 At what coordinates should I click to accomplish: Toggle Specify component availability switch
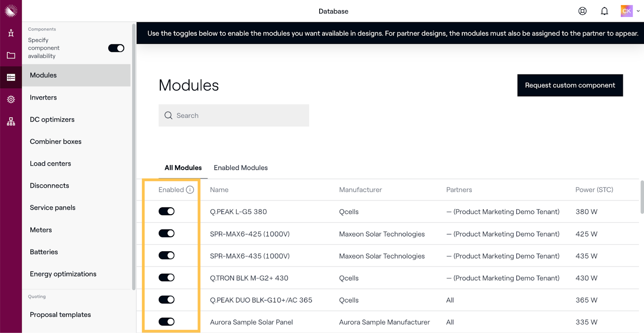(x=116, y=48)
